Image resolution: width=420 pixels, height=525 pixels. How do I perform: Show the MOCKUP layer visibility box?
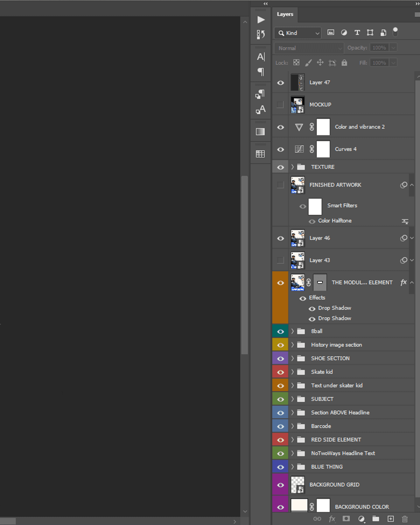coord(280,105)
